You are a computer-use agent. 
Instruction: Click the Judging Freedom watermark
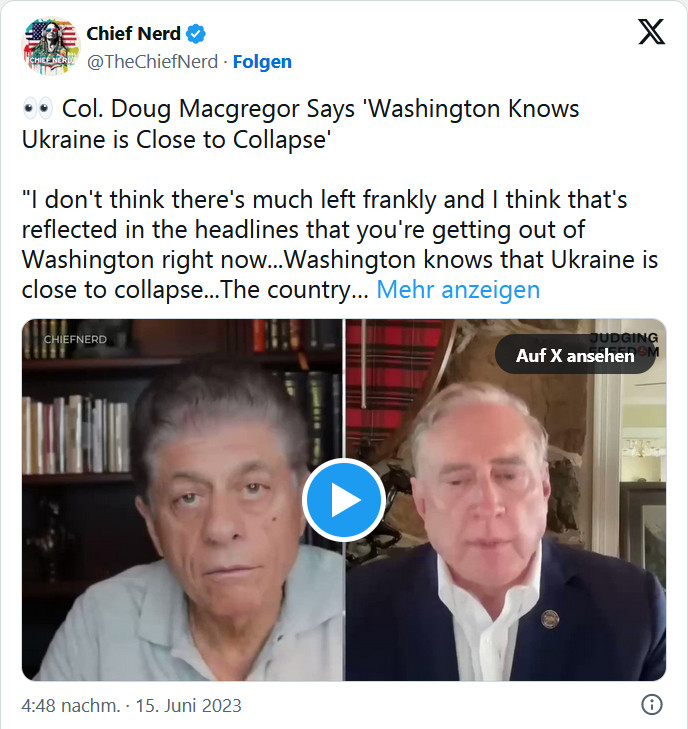(x=625, y=338)
